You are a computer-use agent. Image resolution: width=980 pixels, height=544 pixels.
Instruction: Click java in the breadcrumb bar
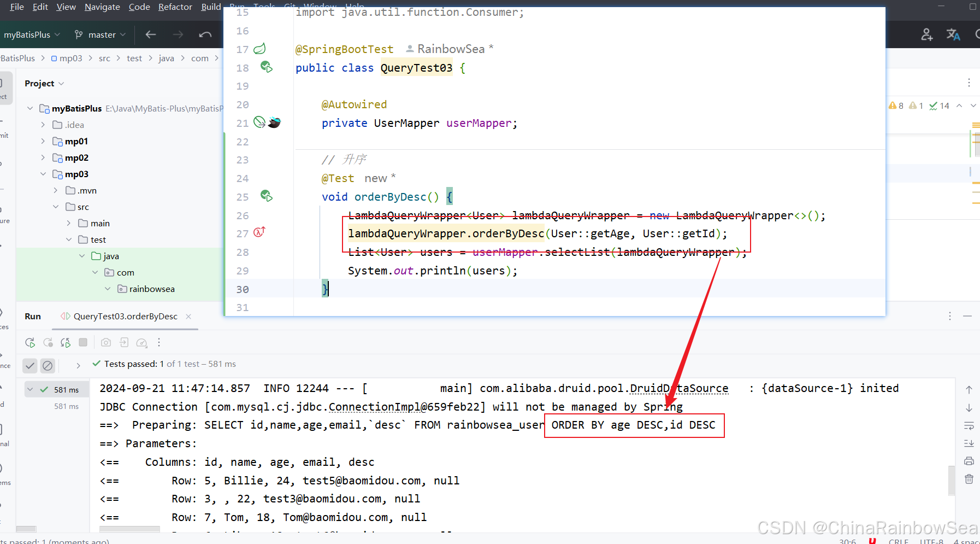coord(167,58)
